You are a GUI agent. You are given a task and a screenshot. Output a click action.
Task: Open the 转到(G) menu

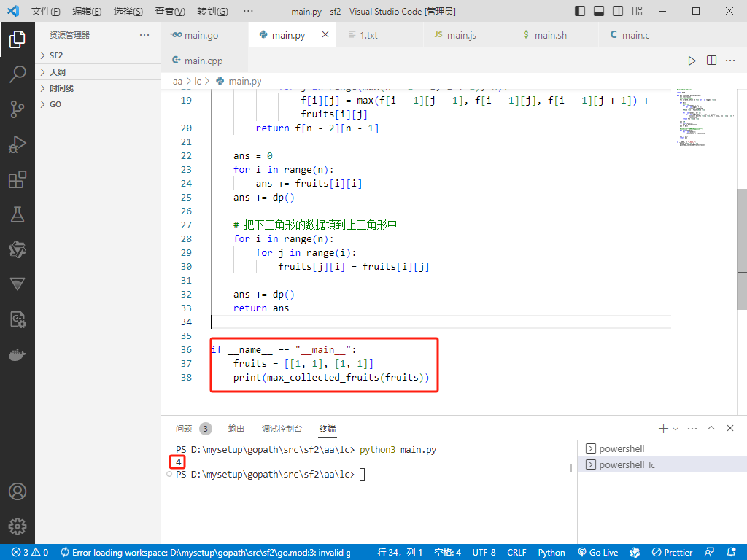tap(212, 11)
